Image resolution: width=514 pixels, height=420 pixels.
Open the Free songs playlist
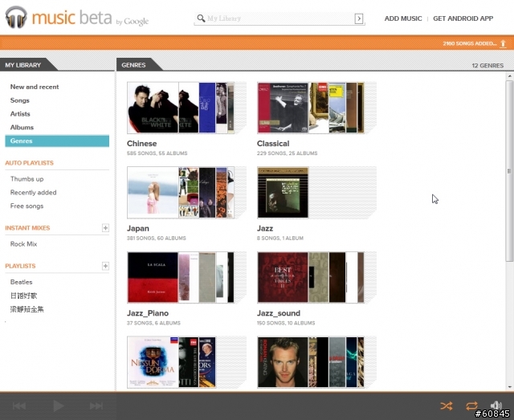(x=27, y=206)
